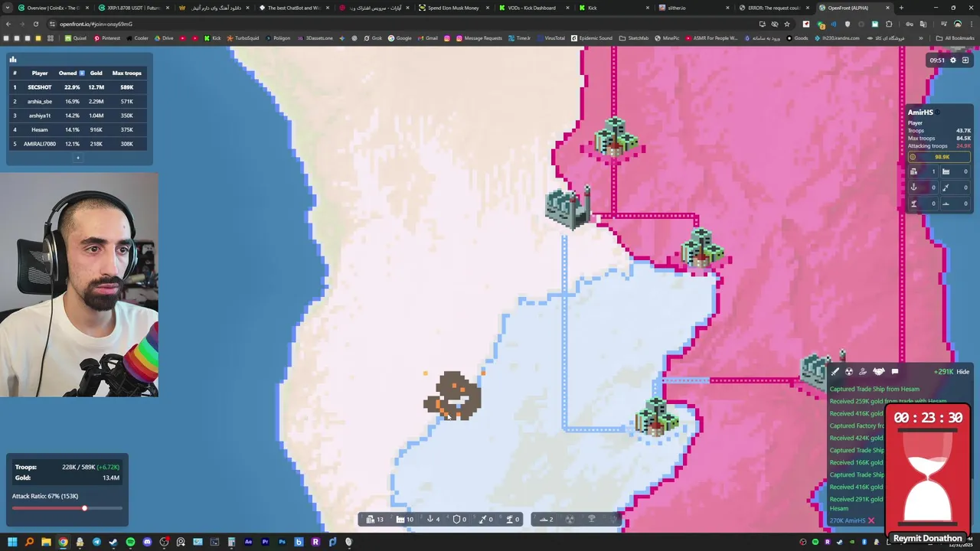
Task: Reload the page with the refresh icon
Action: pyautogui.click(x=35, y=24)
